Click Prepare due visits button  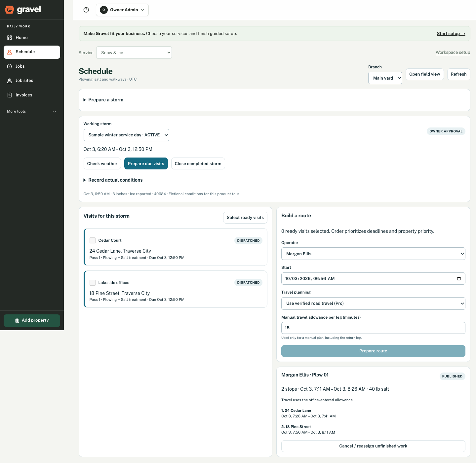[x=146, y=163]
